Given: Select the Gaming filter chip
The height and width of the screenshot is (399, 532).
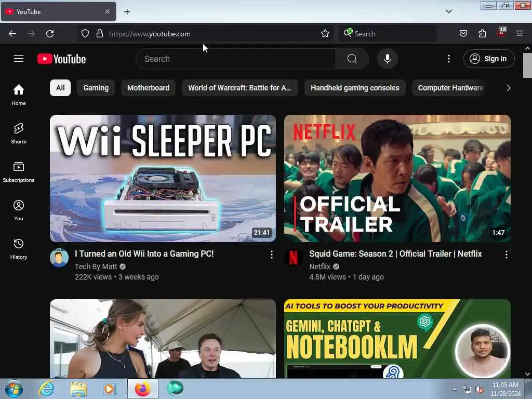Looking at the screenshot, I should tap(96, 88).
